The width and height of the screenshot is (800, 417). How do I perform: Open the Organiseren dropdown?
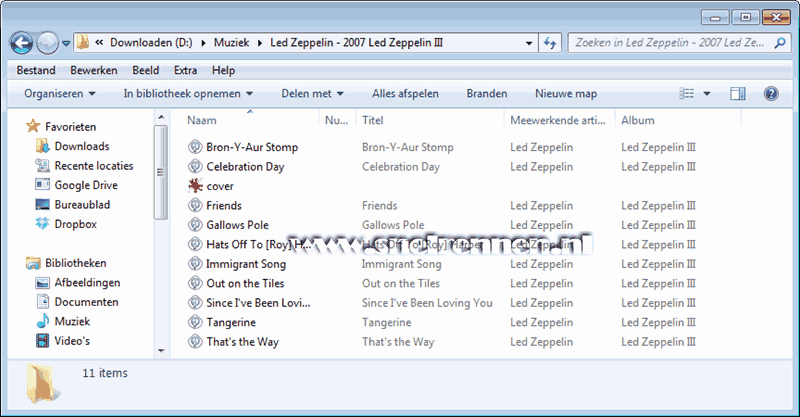pyautogui.click(x=60, y=94)
